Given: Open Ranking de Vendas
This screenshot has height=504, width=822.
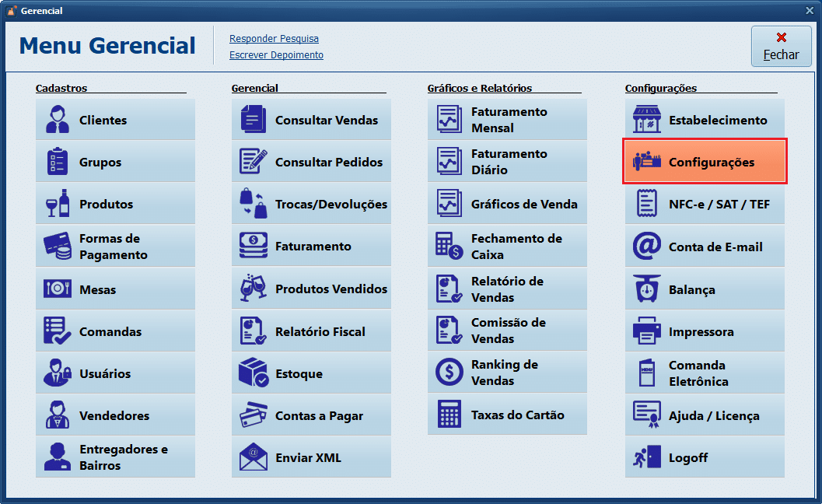Looking at the screenshot, I should click(507, 373).
